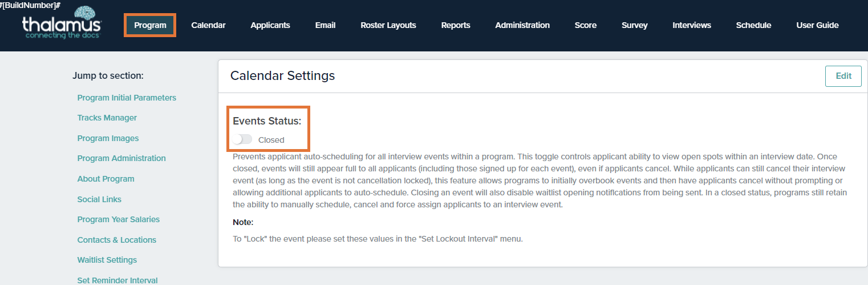Open the Calendar menu
Screen dimensions: 868x285
point(208,25)
